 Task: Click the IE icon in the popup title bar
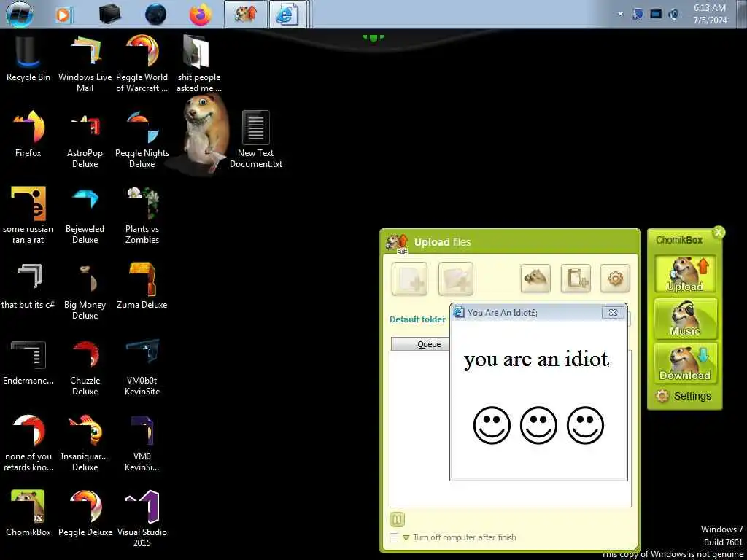tap(459, 312)
